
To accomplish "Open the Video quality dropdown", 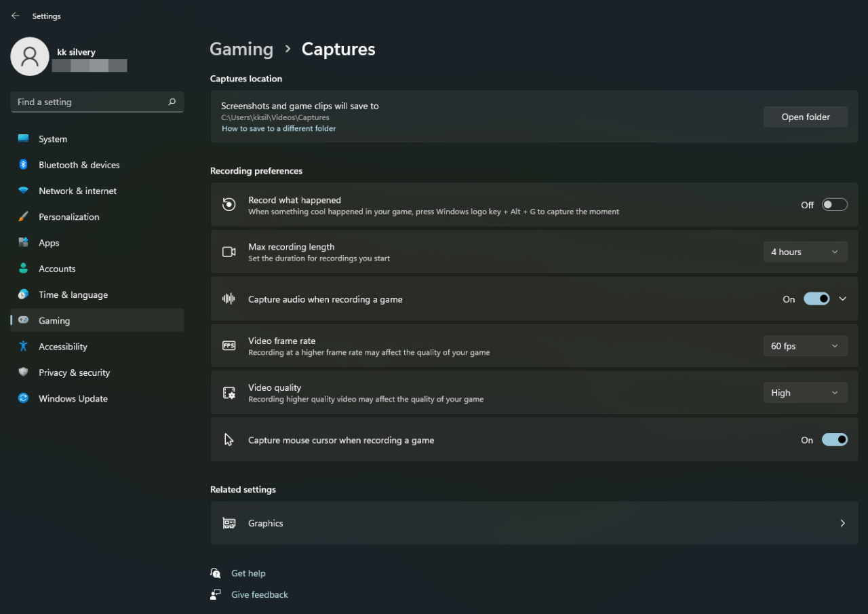I will pos(805,393).
